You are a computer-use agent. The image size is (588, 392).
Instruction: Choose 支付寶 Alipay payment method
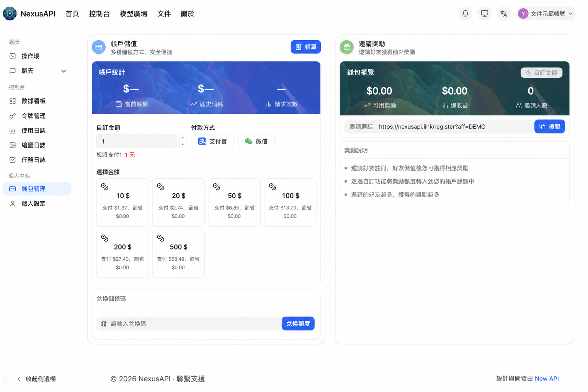[x=212, y=141]
